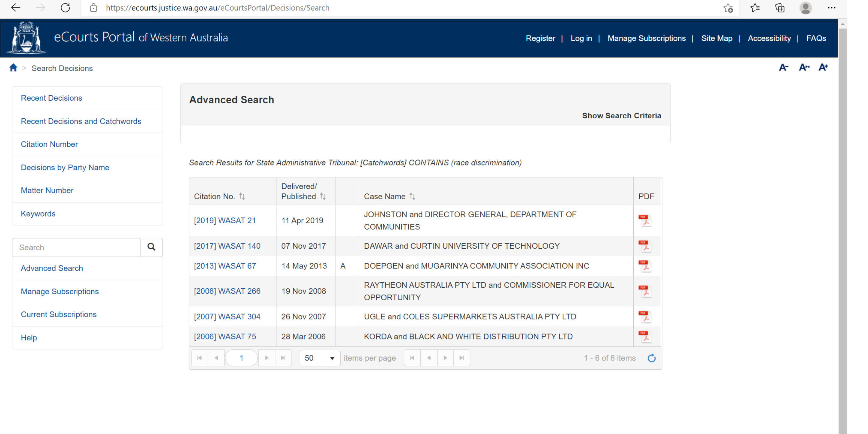The image size is (868, 434).
Task: Reload the page in browser
Action: 65,8
